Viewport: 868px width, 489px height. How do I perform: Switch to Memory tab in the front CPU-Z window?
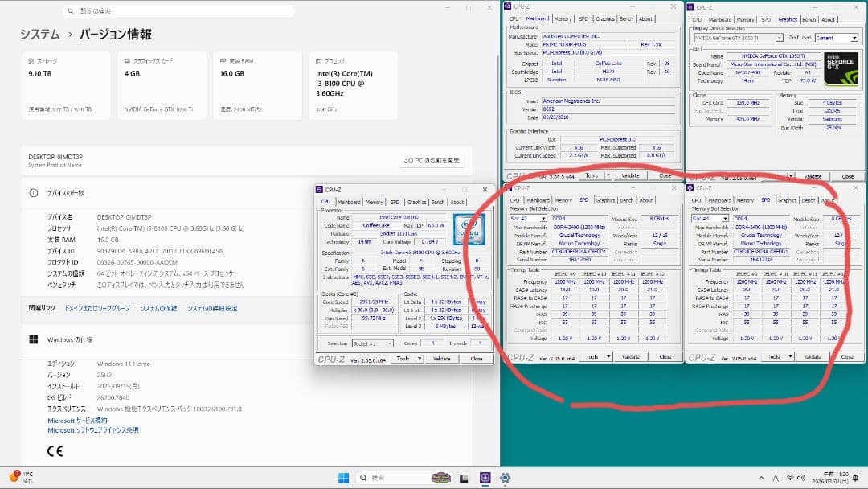point(375,202)
